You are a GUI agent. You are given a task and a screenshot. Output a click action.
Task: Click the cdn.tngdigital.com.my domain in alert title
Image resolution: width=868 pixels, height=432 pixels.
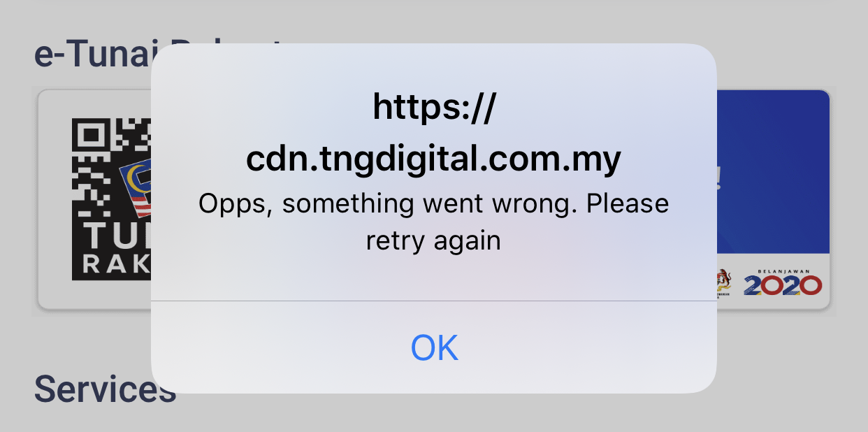click(433, 159)
